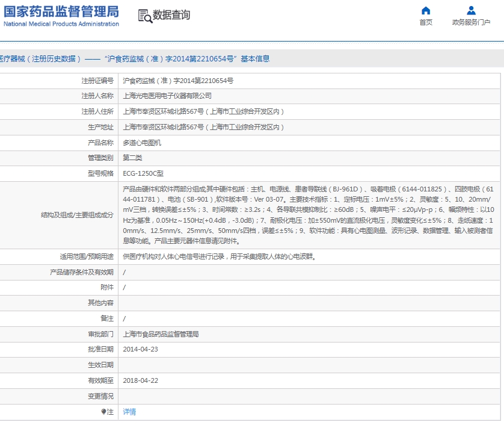This screenshot has width=504, height=425.
Task: Click the home (首页) house icon
Action: [426, 11]
